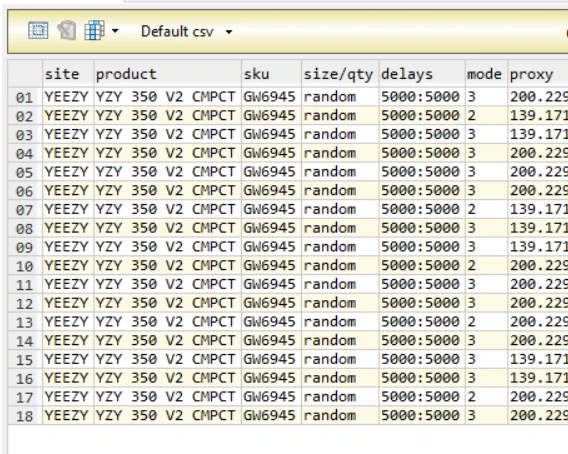Viewport: 568px width, 454px height.
Task: Click 5000:5000 delays cell in row 16
Action: coord(422,379)
